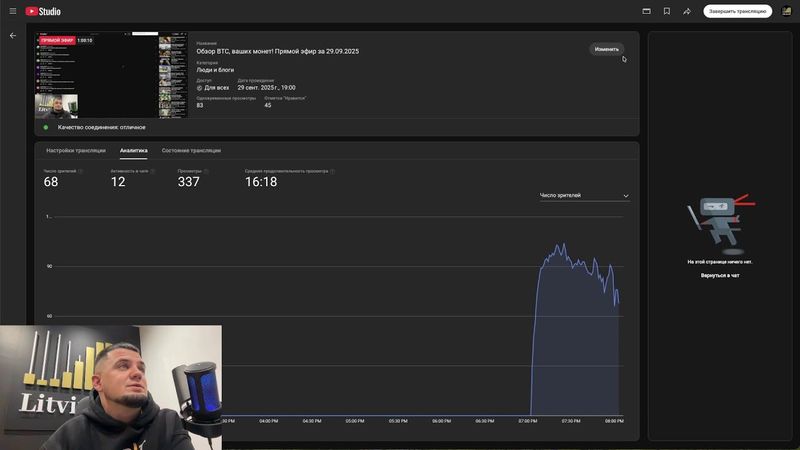Screen dimensions: 800x450
Task: Open the account avatar in the top-right corner
Action: pyautogui.click(x=786, y=11)
